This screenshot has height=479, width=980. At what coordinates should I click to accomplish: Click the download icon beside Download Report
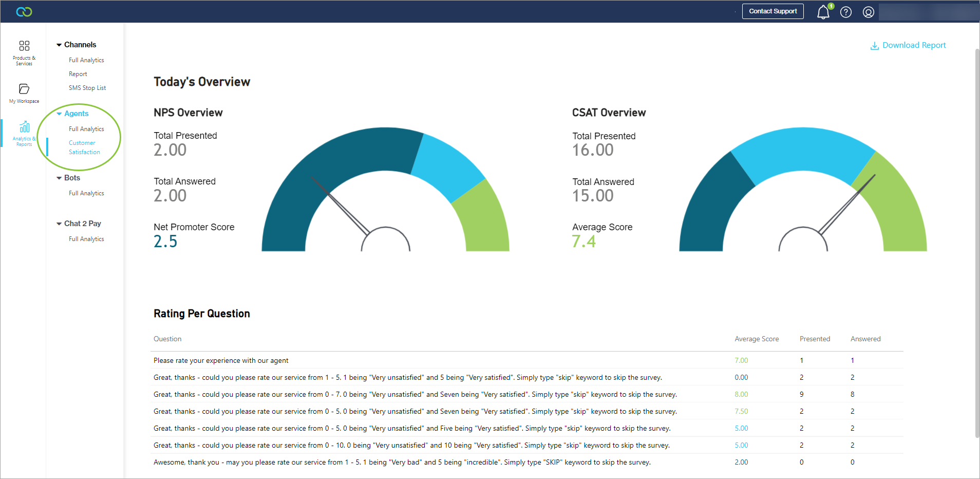click(x=874, y=46)
